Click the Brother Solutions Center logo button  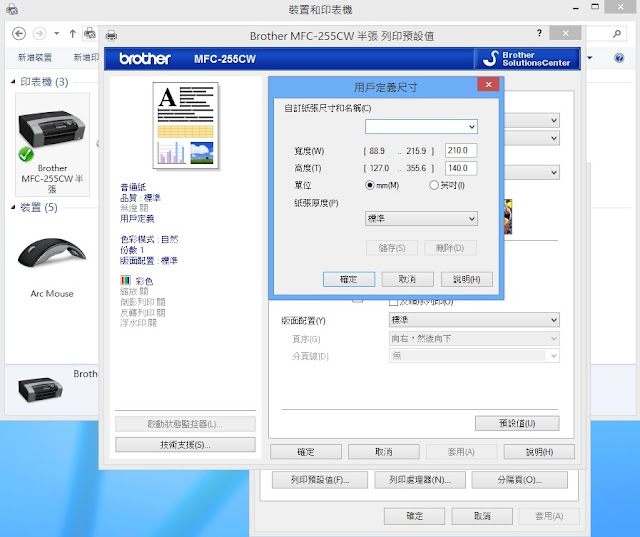pyautogui.click(x=527, y=59)
